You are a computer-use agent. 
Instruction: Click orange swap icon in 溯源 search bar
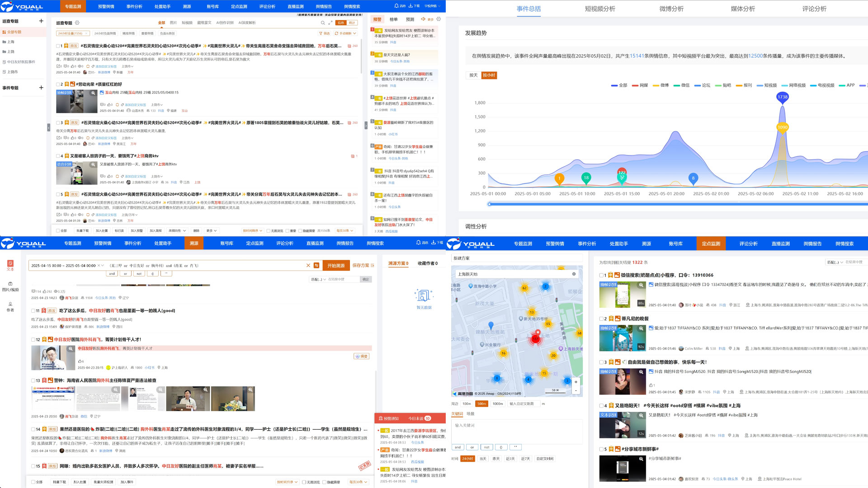[x=316, y=266]
